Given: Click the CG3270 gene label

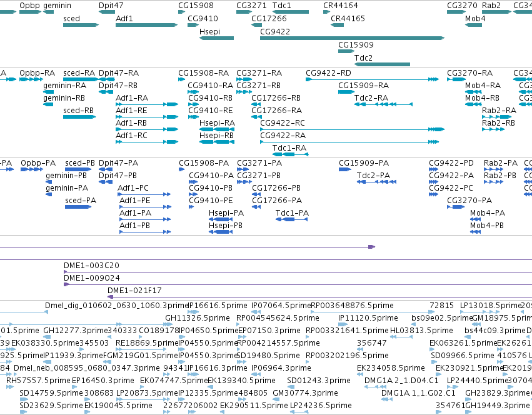Looking at the screenshot, I should click(x=462, y=6).
